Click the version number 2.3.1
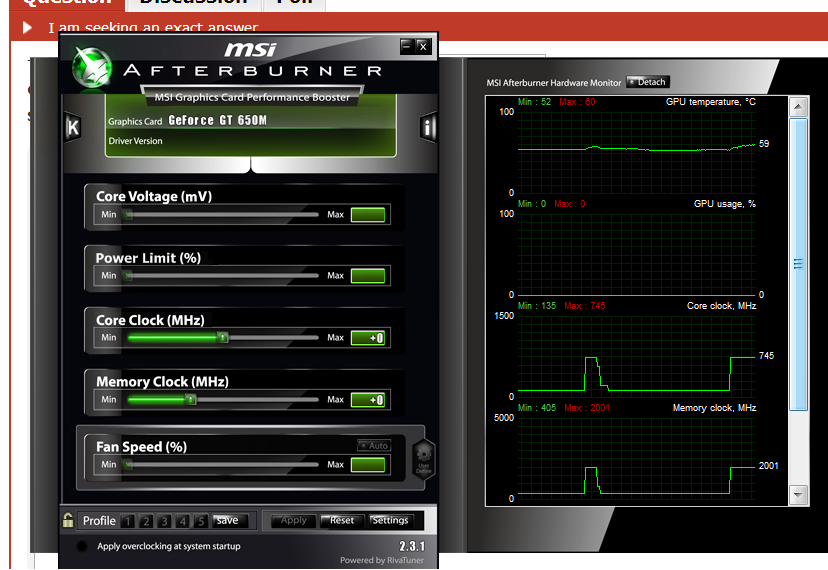828x570 pixels. (412, 546)
